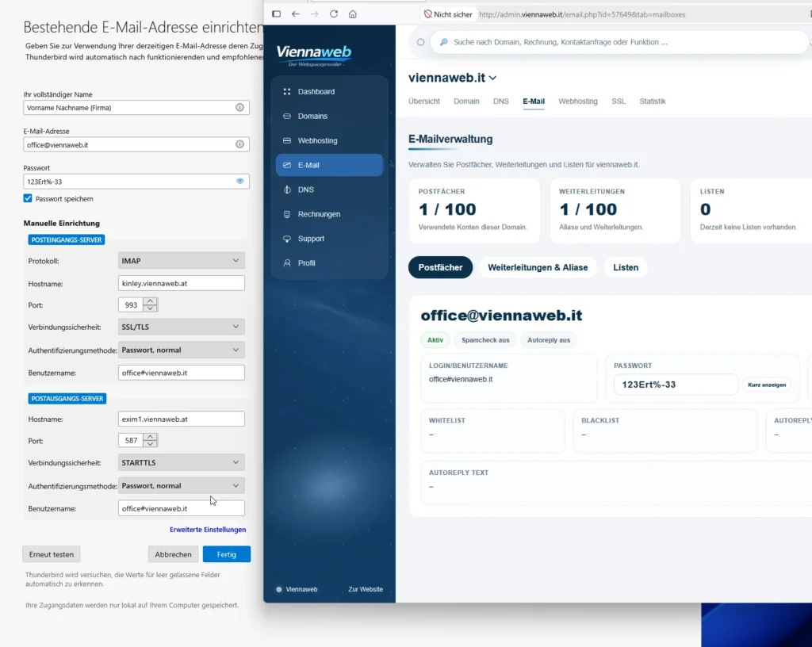The width and height of the screenshot is (812, 647).
Task: Toggle password visibility eye icon
Action: (239, 181)
